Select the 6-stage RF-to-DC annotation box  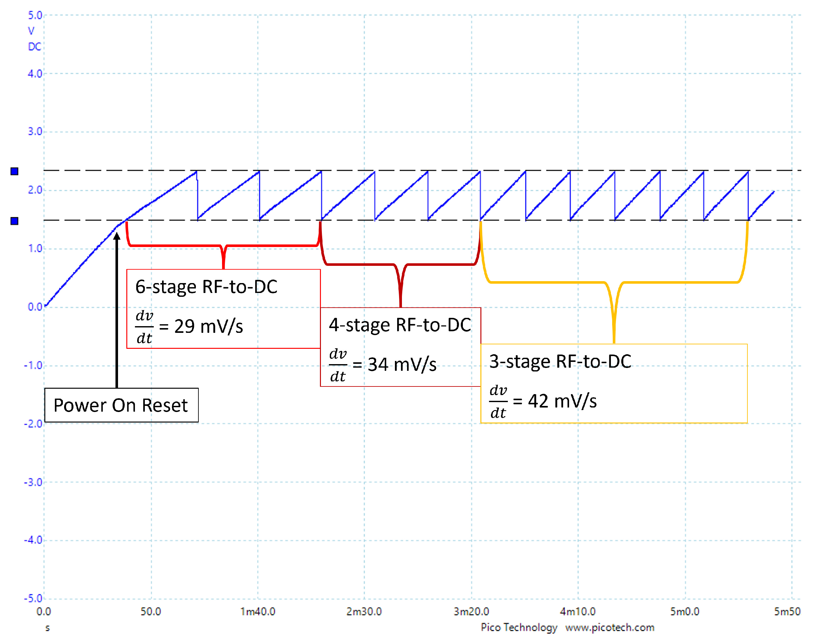coord(223,309)
